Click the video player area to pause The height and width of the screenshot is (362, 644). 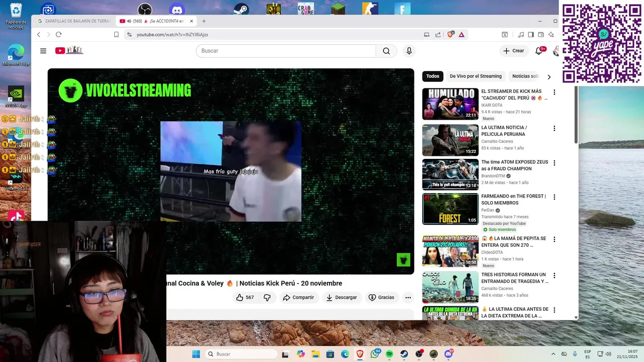[231, 171]
